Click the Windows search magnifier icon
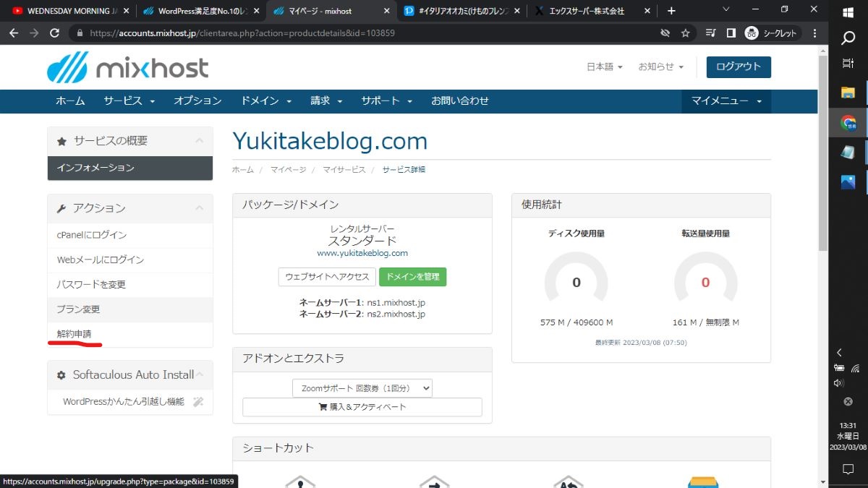This screenshot has width=868, height=488. pyautogui.click(x=848, y=38)
